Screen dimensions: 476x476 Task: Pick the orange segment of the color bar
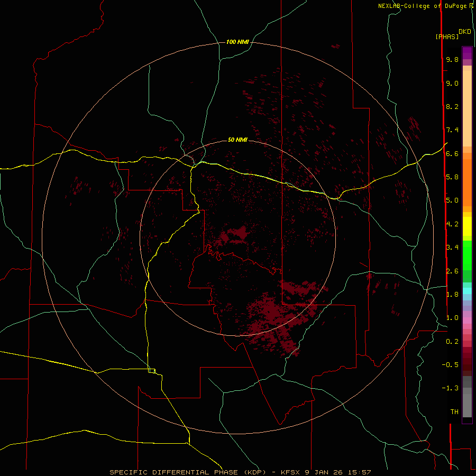(x=467, y=182)
